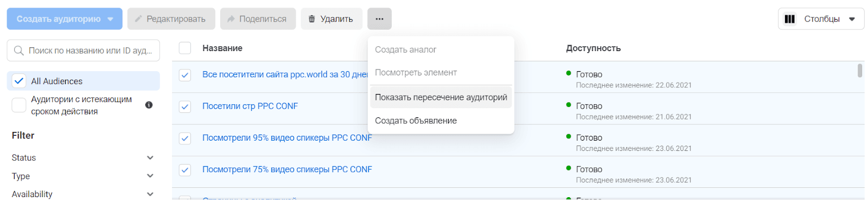
Task: Click the date text 22.06.2021
Action: (673, 85)
